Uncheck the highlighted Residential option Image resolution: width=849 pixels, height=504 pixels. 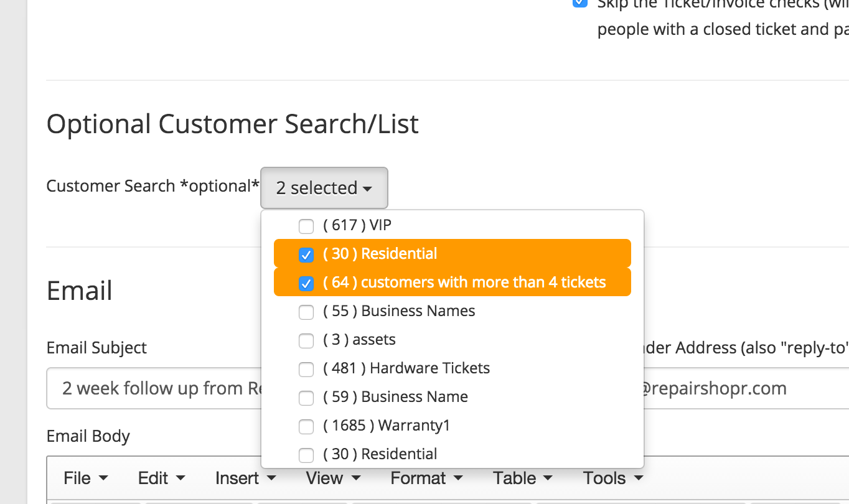tap(306, 254)
